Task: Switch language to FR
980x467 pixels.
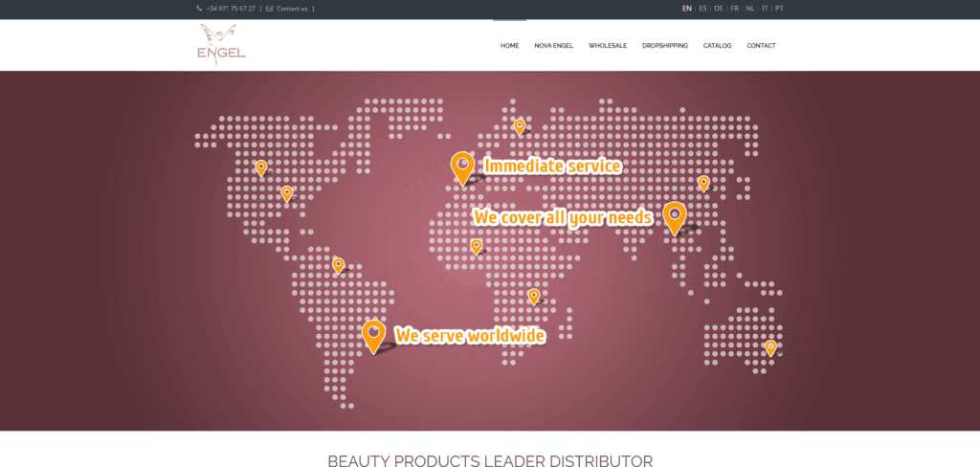Action: 734,9
